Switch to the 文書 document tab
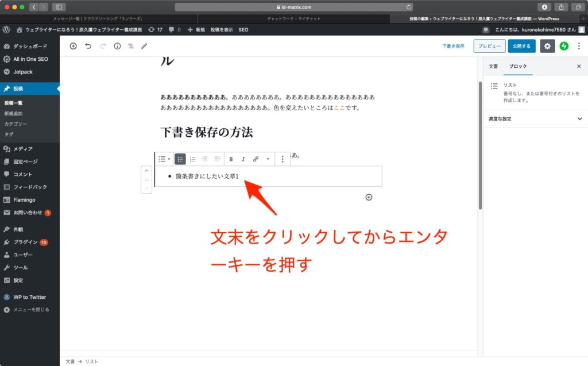This screenshot has height=366, width=588. tap(493, 66)
